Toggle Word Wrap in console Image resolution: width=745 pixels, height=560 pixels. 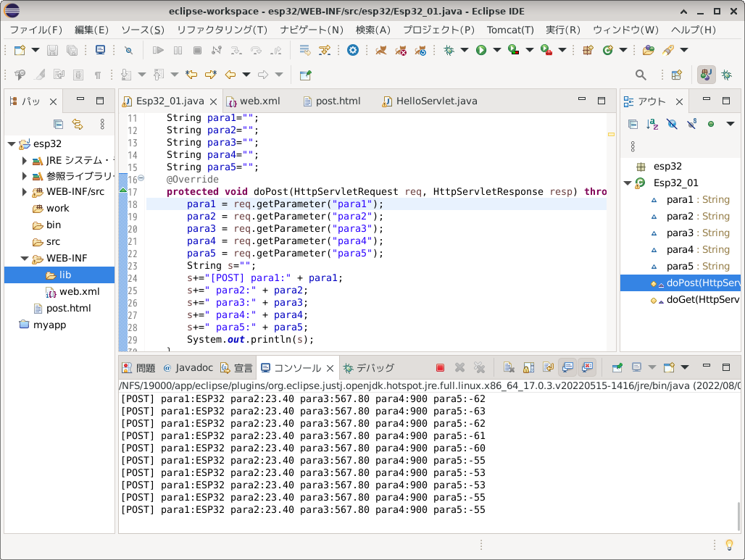tap(548, 367)
